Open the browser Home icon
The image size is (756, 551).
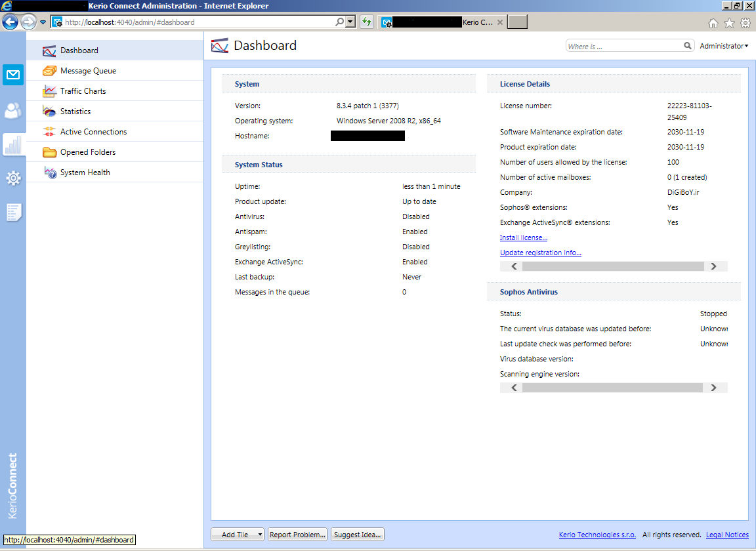[713, 23]
